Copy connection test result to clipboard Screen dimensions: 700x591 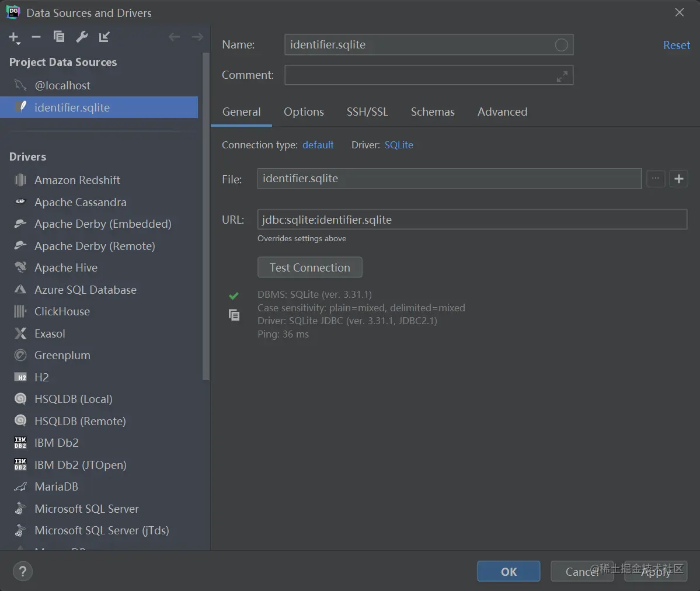[234, 315]
